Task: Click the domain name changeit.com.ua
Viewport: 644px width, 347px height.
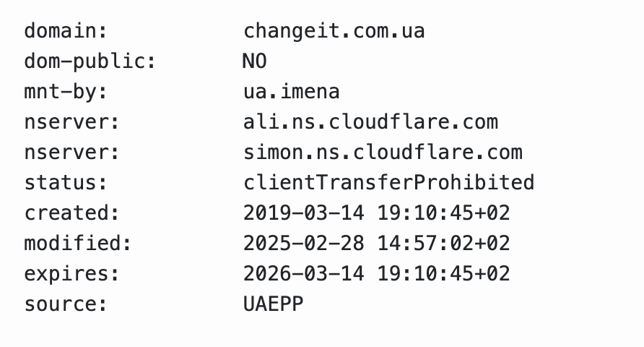Action: (x=334, y=32)
